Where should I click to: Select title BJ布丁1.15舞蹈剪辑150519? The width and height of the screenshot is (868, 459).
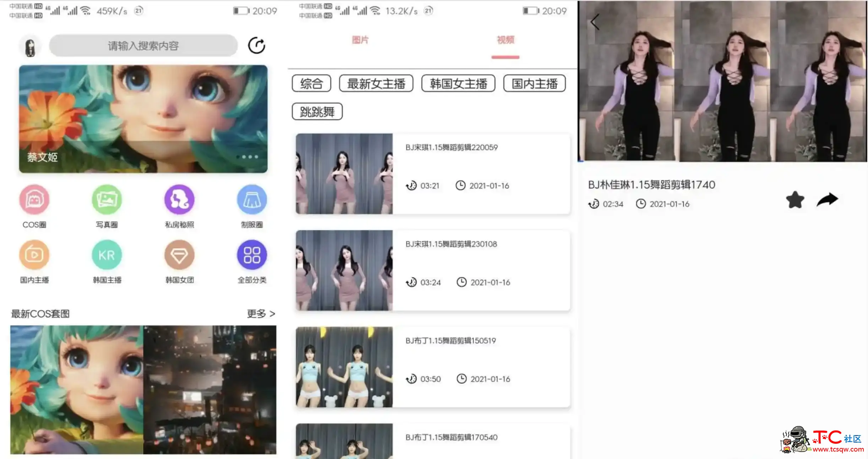[451, 341]
